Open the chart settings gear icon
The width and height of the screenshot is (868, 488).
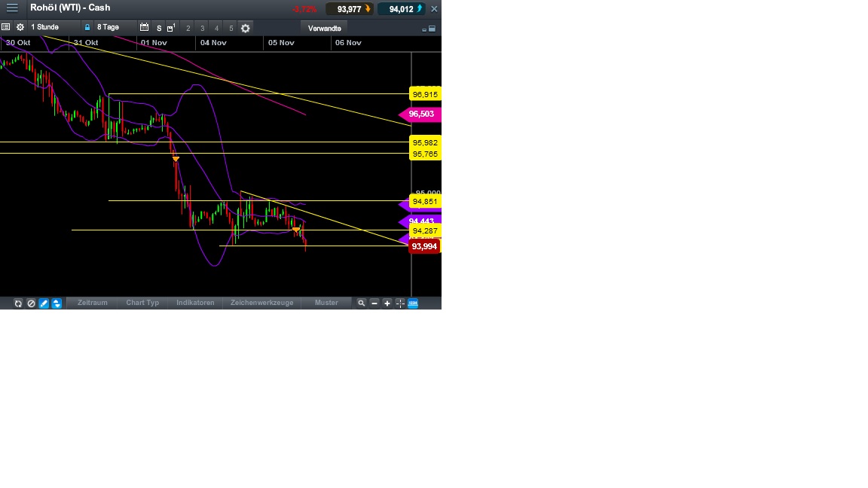point(20,28)
